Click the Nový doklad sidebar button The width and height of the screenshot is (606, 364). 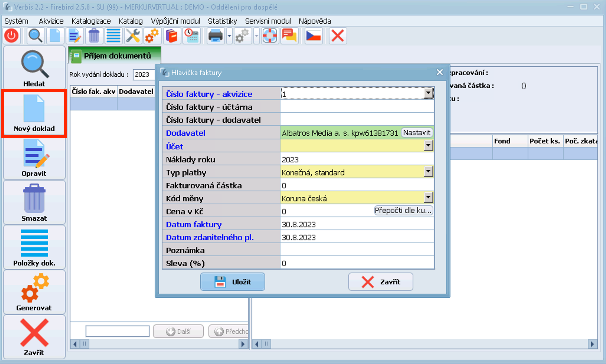34,113
